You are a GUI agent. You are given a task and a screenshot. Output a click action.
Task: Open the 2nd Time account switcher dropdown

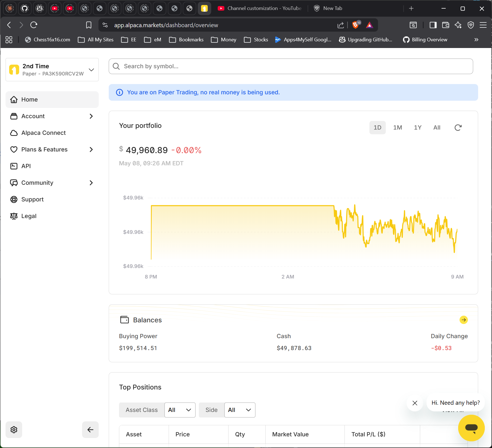tap(52, 70)
